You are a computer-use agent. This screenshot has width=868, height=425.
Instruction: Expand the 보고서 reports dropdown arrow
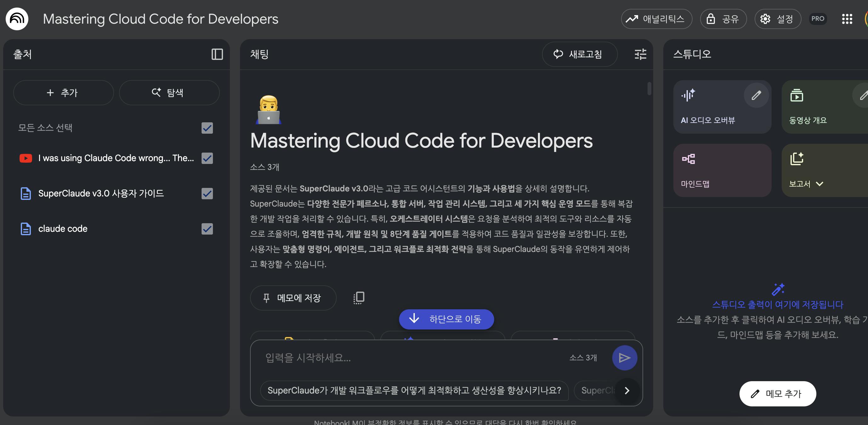pos(819,184)
